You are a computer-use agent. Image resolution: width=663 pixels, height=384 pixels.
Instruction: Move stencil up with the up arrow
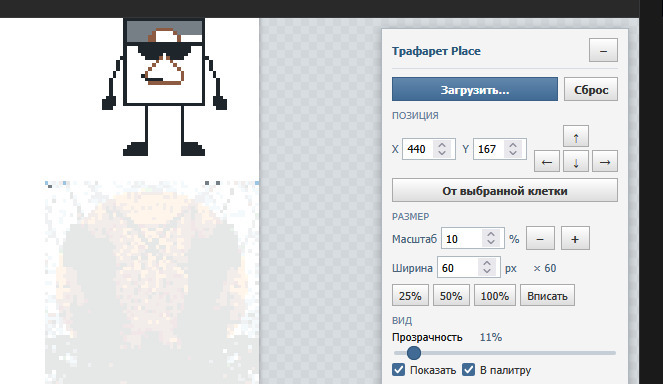coord(575,136)
